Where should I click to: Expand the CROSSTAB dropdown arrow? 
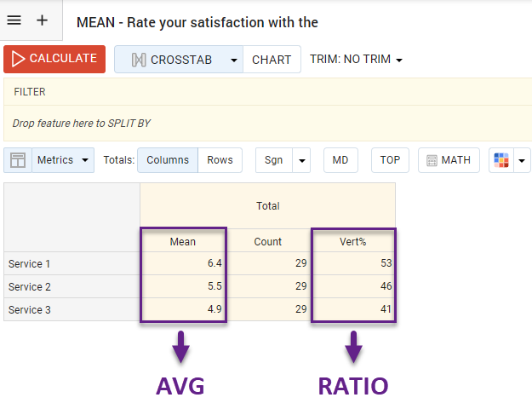(232, 60)
